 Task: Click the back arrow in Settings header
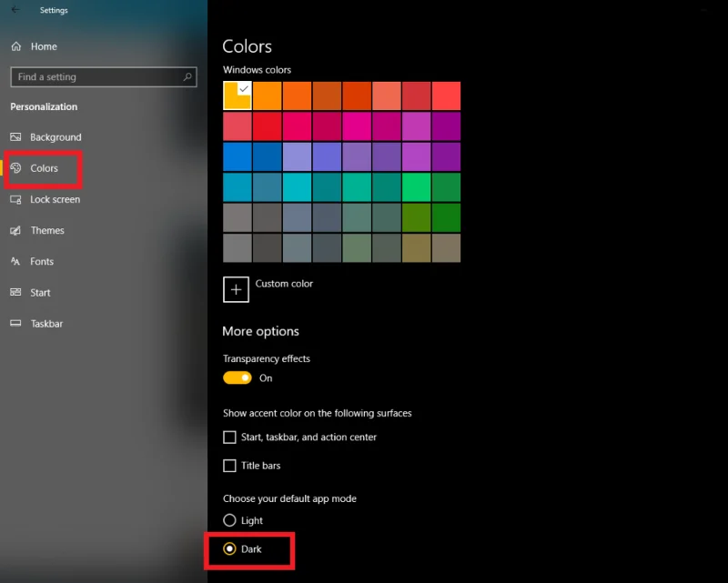[15, 10]
